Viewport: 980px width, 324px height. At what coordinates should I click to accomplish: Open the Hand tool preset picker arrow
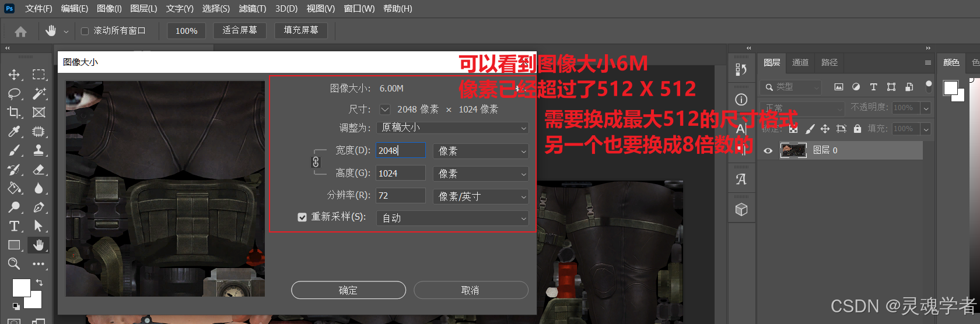click(x=66, y=31)
